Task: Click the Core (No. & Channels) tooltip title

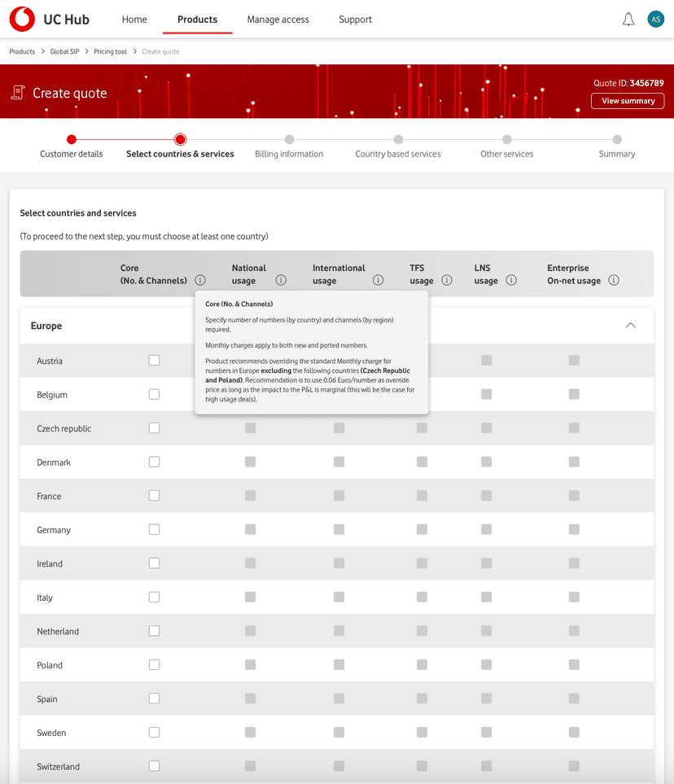Action: [x=239, y=304]
